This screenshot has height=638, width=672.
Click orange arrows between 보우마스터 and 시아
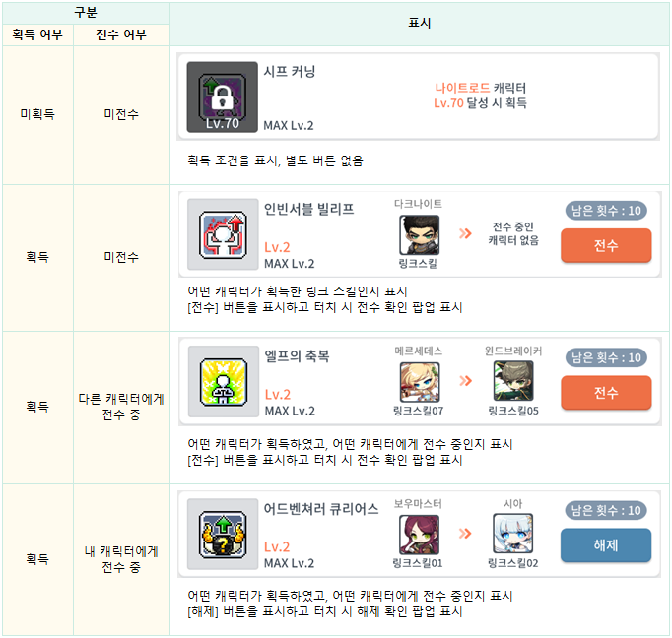coord(465,534)
